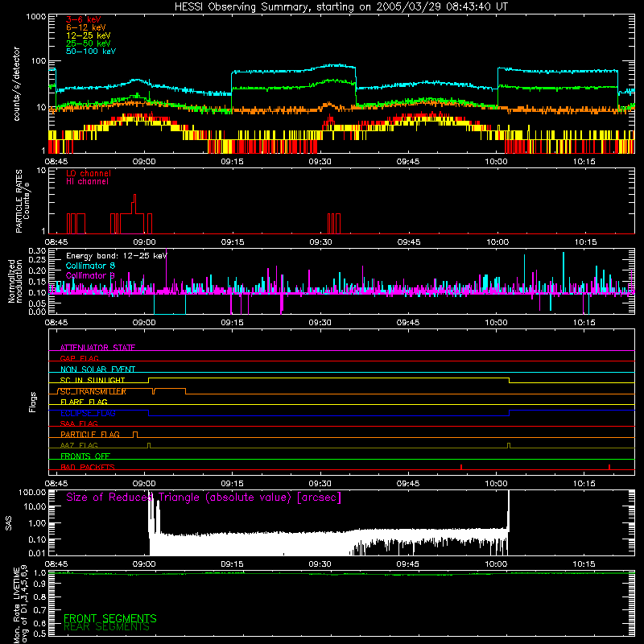Click the '0.30' tick on modulation axis
The image size is (644, 644).
[37, 250]
